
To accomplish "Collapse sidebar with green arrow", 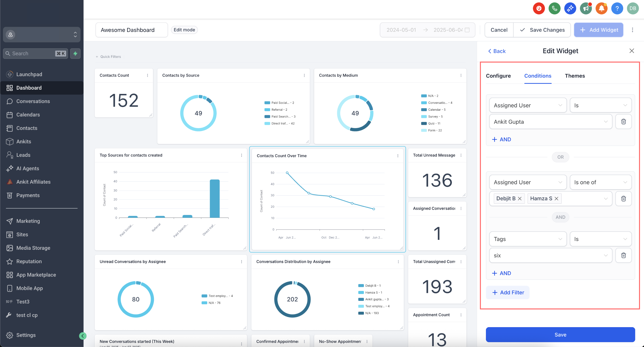I will tap(82, 336).
